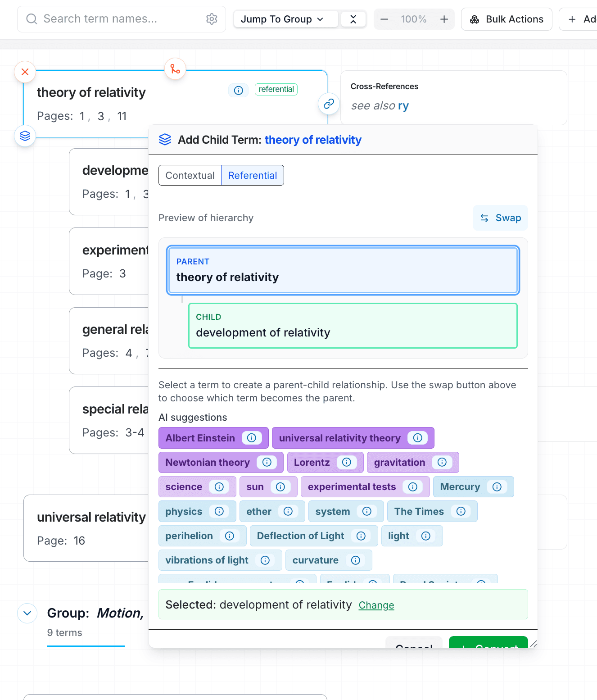597x700 pixels.
Task: Click plus to increase the zoom level
Action: pyautogui.click(x=444, y=19)
